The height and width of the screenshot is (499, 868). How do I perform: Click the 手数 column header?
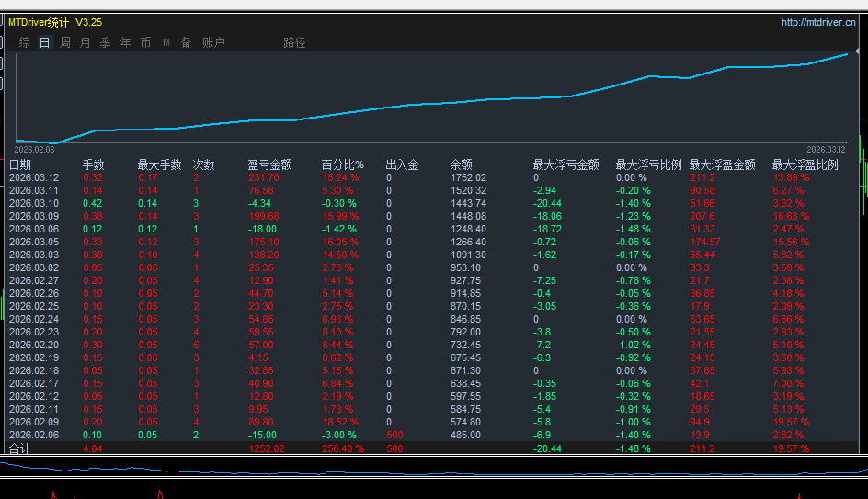click(x=94, y=164)
